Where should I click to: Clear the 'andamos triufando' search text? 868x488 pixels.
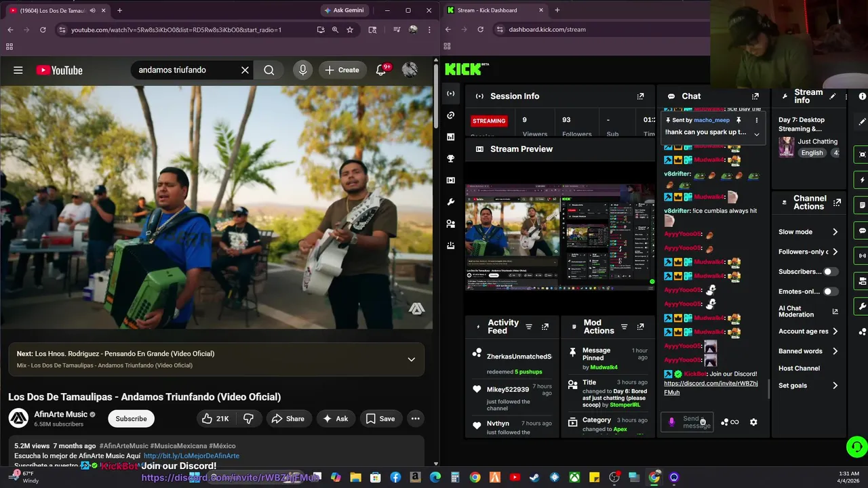tap(245, 70)
